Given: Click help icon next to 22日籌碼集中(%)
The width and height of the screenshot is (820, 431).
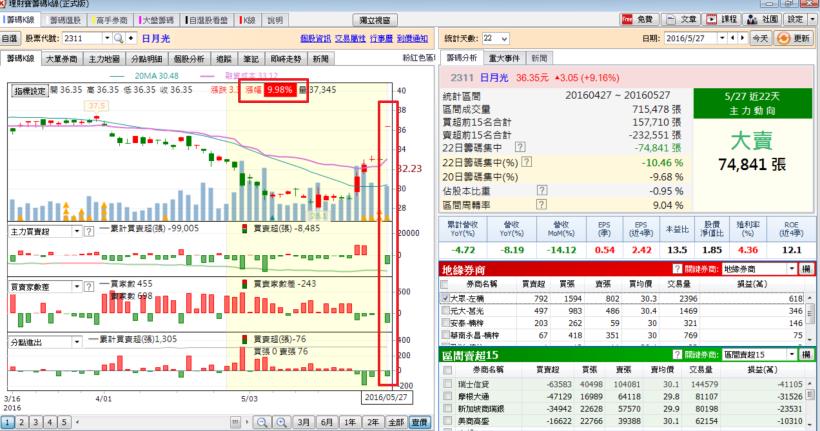Looking at the screenshot, I should 527,162.
